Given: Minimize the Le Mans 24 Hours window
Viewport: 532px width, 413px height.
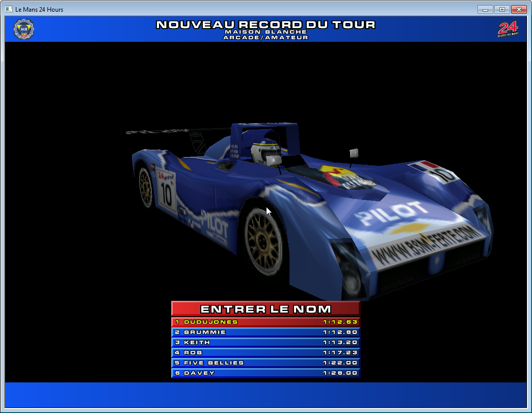Looking at the screenshot, I should (485, 10).
